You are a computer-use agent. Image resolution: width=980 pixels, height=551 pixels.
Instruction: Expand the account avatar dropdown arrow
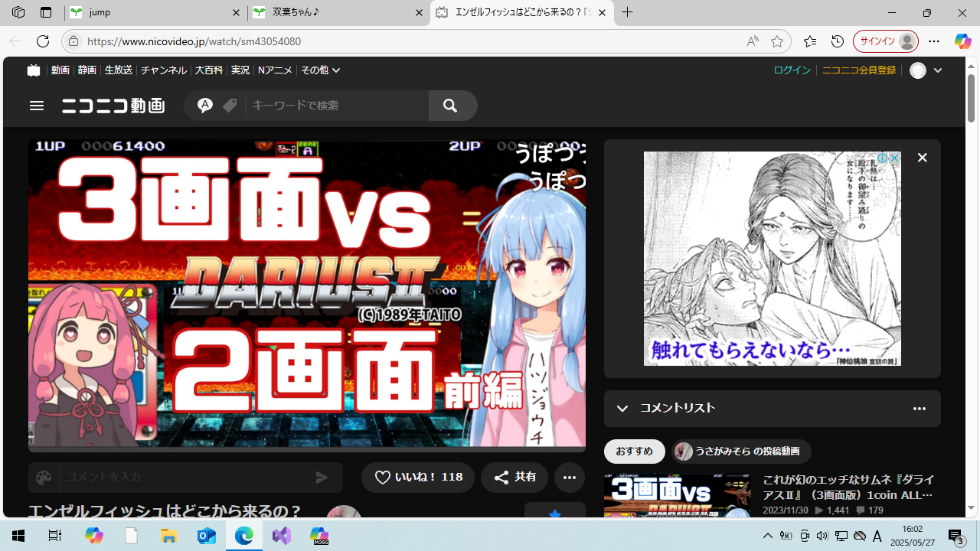tap(938, 70)
